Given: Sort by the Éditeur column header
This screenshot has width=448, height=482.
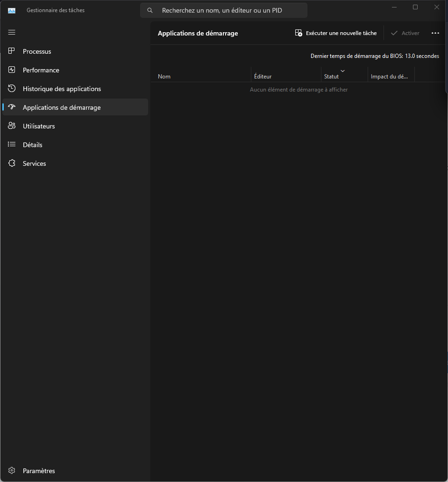Looking at the screenshot, I should click(x=263, y=77).
